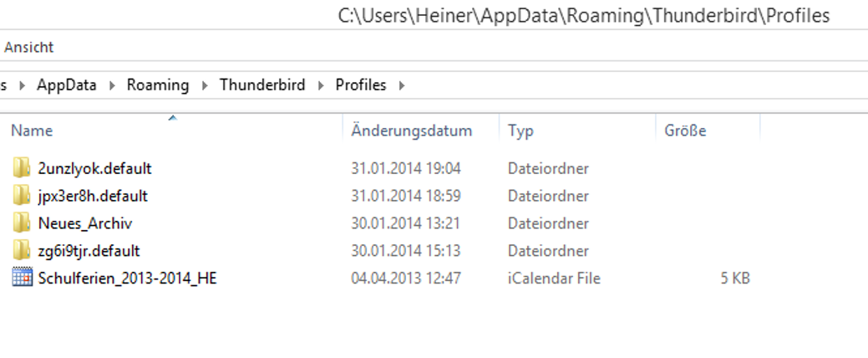
Task: Click the jpx3er8h.default folder icon
Action: [22, 196]
